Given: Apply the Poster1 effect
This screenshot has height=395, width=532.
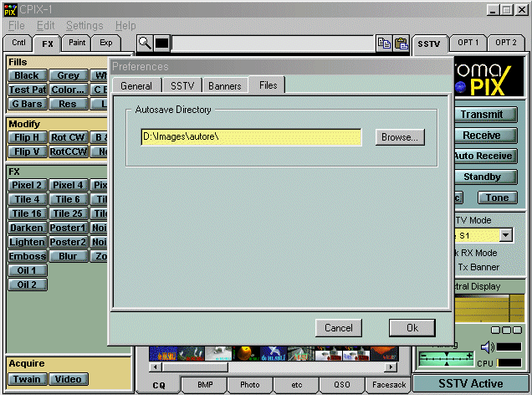Looking at the screenshot, I should (69, 228).
